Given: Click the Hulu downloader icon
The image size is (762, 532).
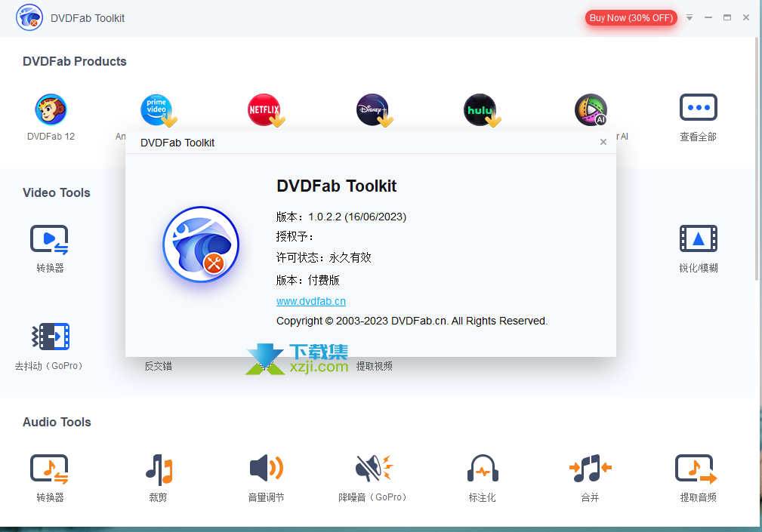Looking at the screenshot, I should (x=482, y=110).
